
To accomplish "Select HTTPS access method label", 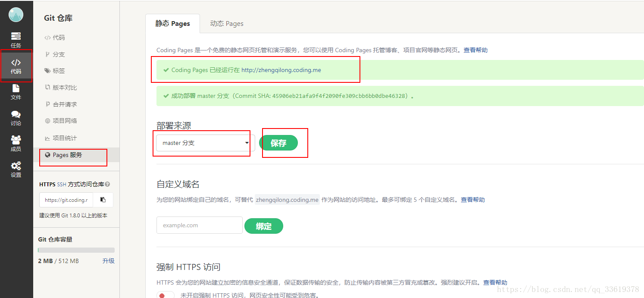I will pyautogui.click(x=47, y=184).
